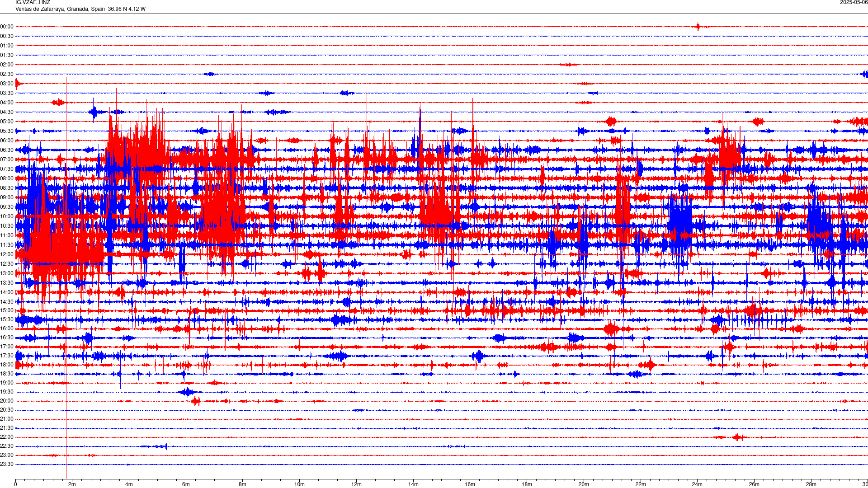Select the 15:00 time row label
This screenshot has width=868, height=488.
point(7,310)
